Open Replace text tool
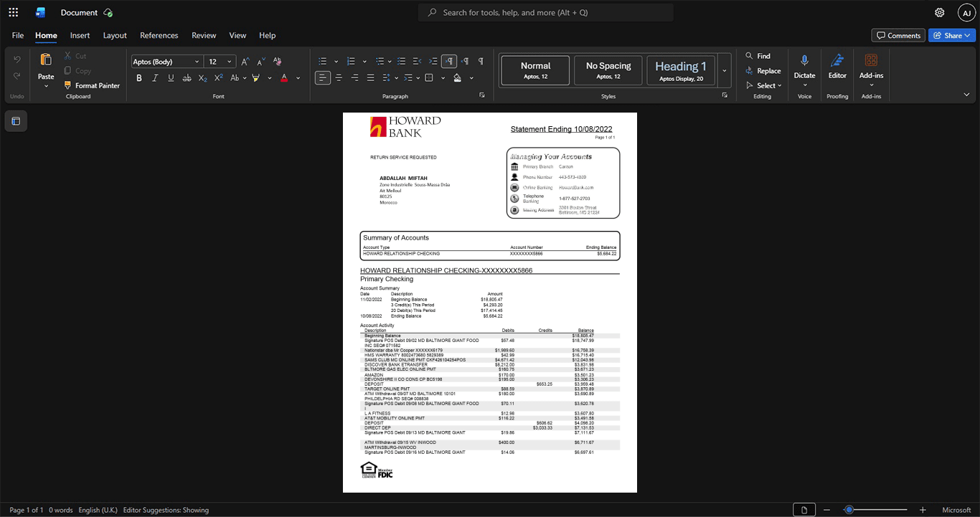 (x=763, y=71)
